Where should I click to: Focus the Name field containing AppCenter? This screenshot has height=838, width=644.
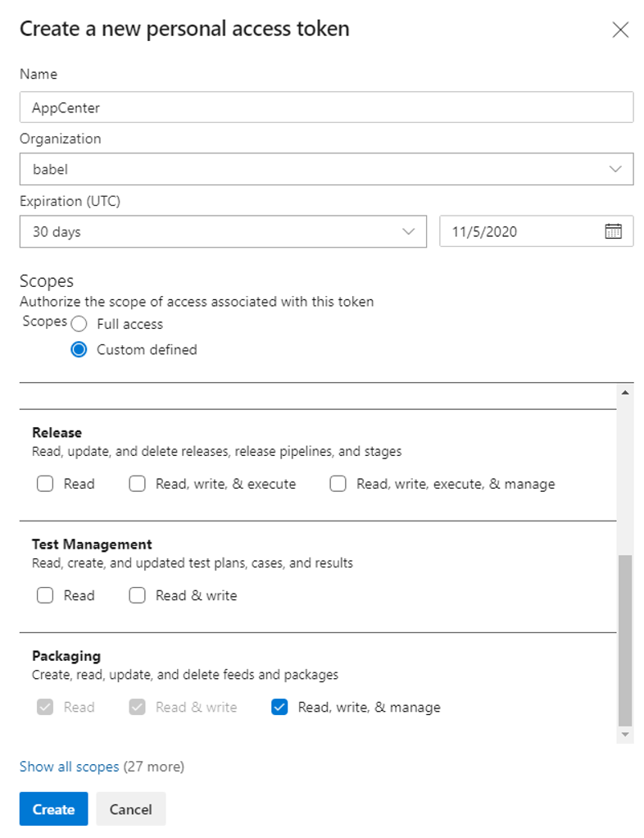coord(326,107)
